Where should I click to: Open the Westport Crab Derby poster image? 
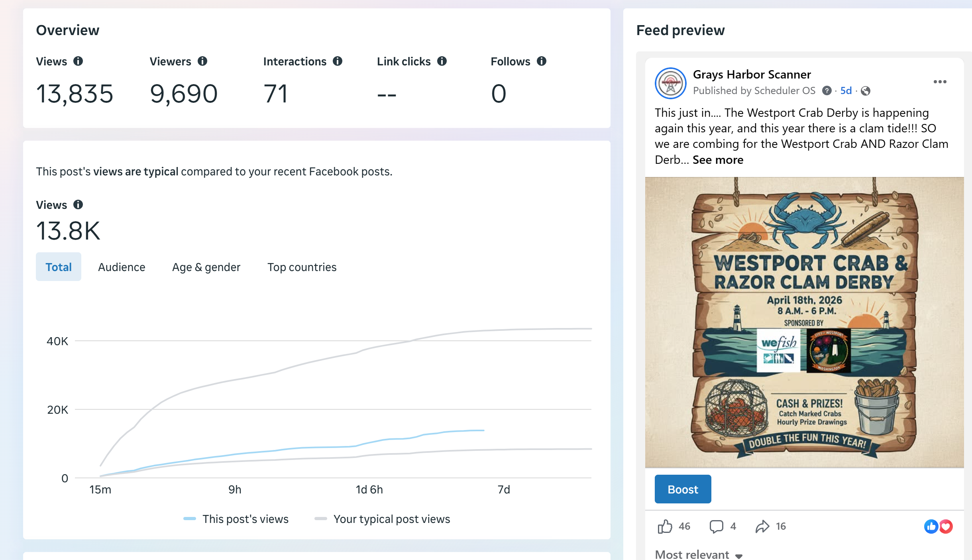point(804,322)
